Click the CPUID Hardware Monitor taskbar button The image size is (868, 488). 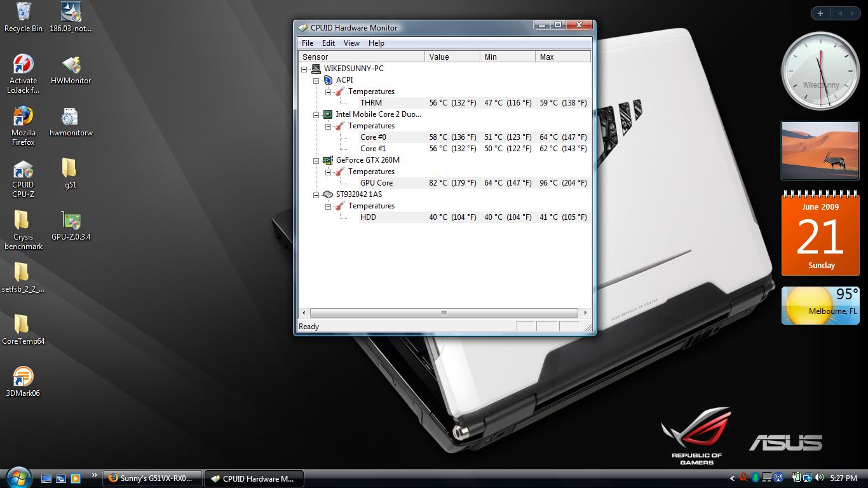[x=254, y=478]
